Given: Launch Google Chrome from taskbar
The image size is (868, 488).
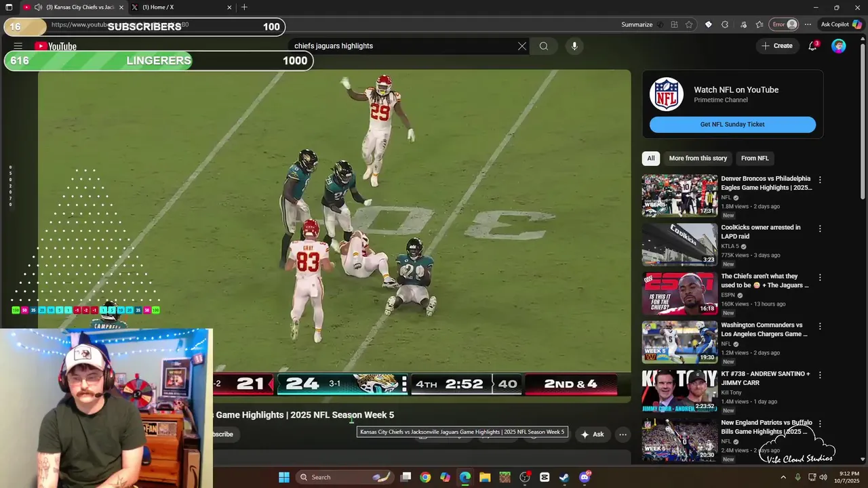Looking at the screenshot, I should point(425,477).
